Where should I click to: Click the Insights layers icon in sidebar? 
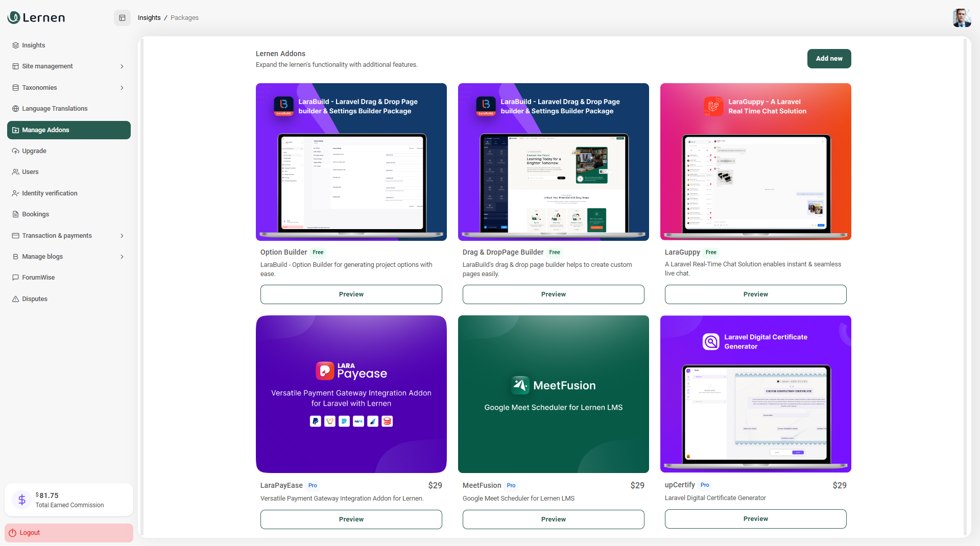pyautogui.click(x=15, y=45)
